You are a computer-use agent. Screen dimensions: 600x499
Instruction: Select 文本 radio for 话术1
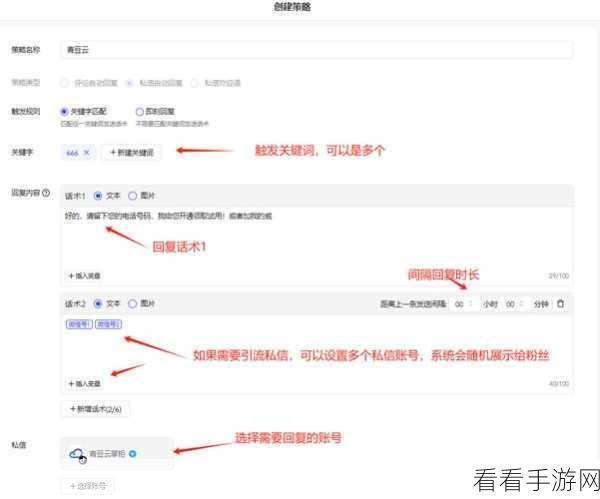pos(98,196)
